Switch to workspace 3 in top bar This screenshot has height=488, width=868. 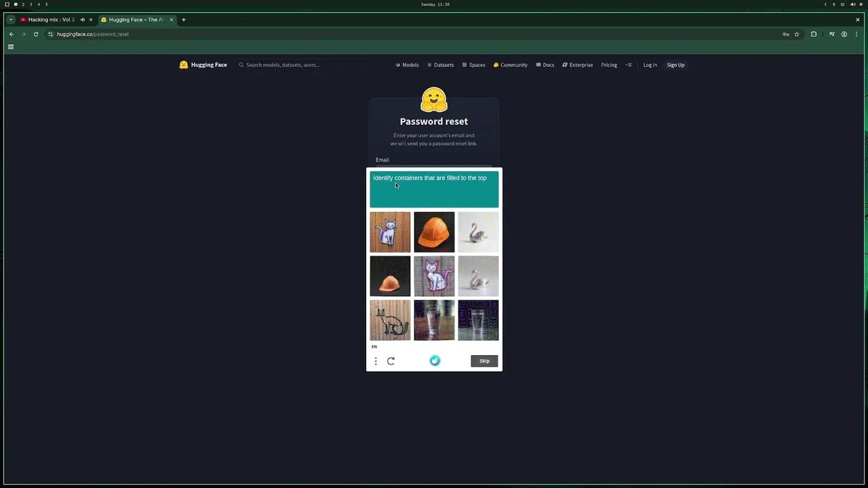point(31,4)
